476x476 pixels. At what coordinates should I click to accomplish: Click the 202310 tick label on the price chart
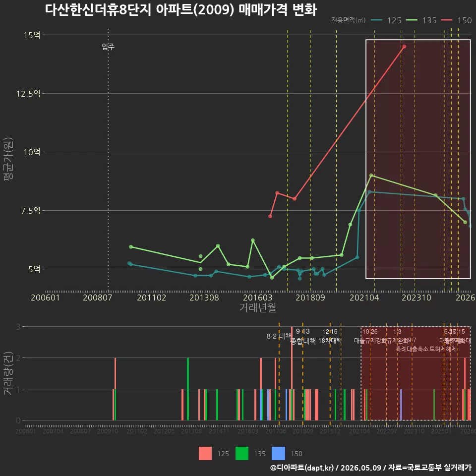[x=416, y=297]
